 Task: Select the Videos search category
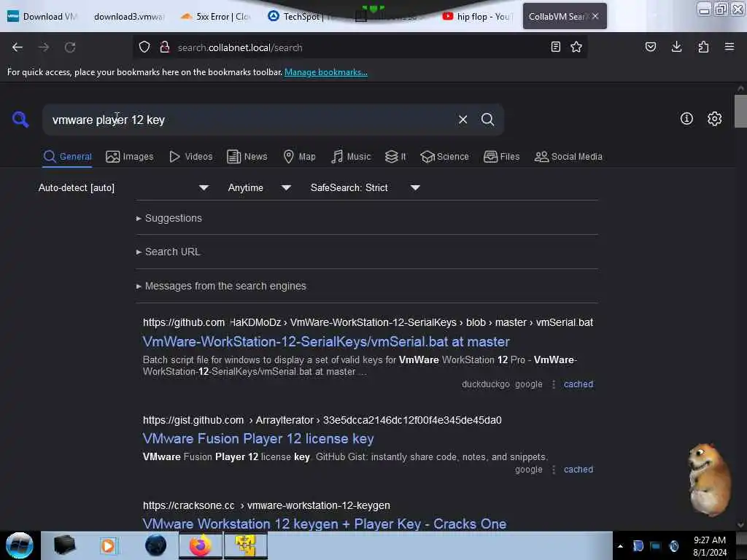coord(190,157)
